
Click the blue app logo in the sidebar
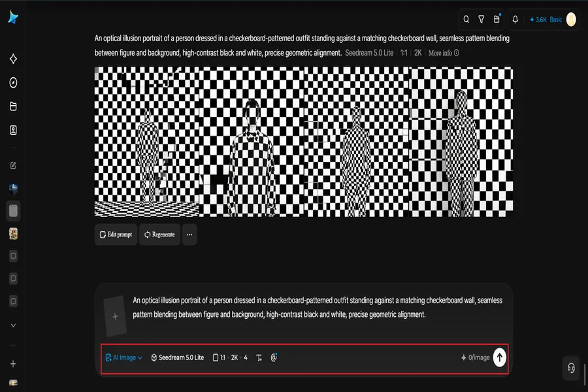tap(13, 17)
